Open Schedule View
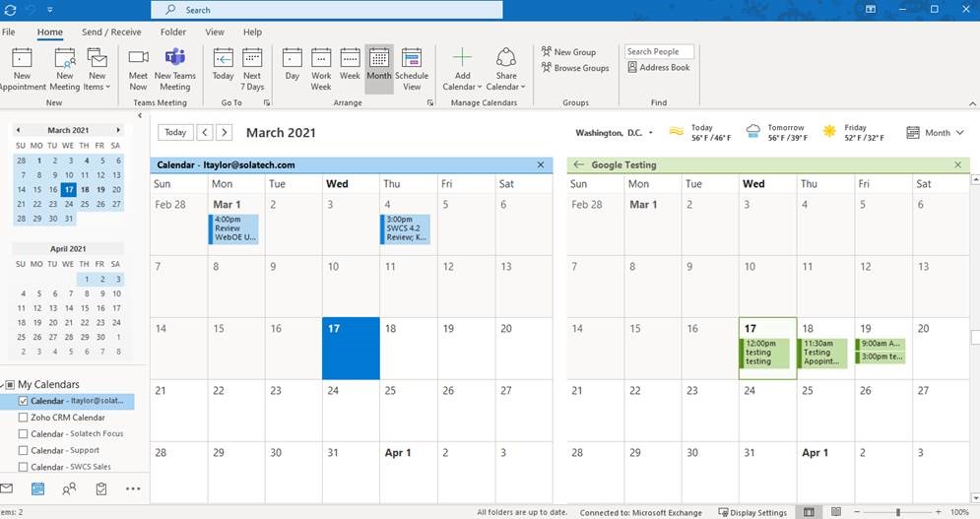This screenshot has height=519, width=980. tap(412, 69)
